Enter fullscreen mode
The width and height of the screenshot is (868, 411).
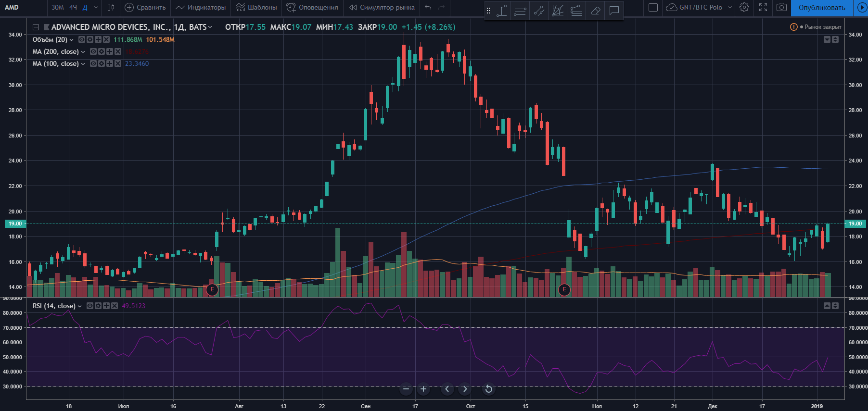(763, 7)
